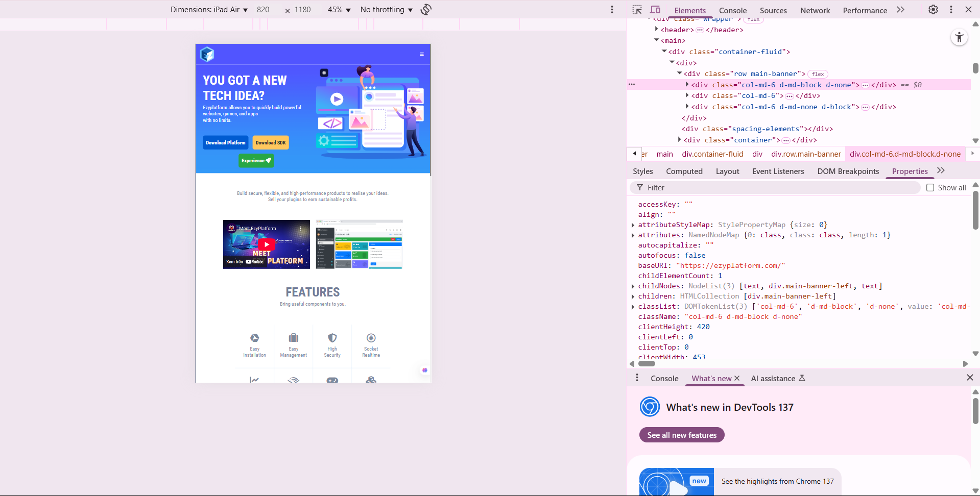Click the Socket Realtime feature icon
The image size is (980, 496).
[371, 338]
